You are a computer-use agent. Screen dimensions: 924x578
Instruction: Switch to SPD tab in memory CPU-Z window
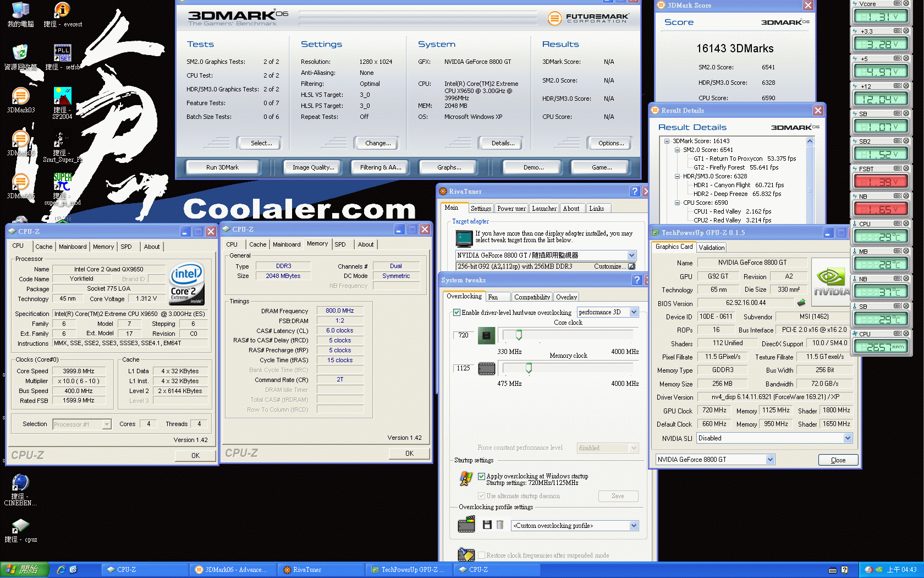click(340, 244)
